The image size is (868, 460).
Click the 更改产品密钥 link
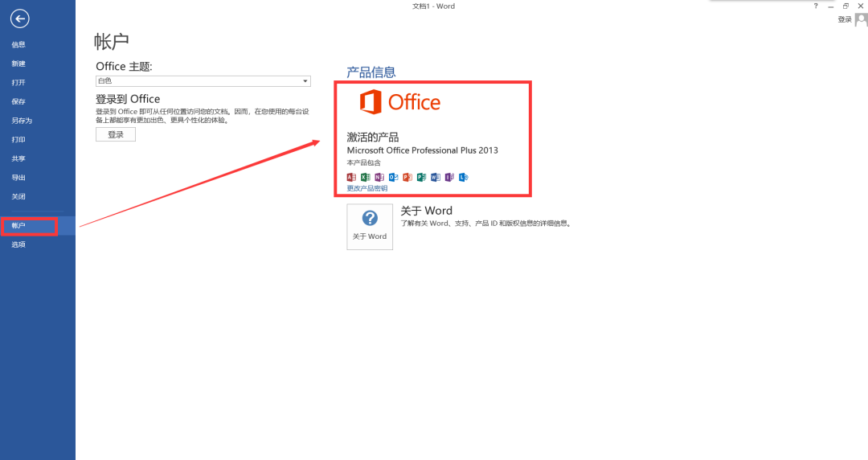coord(367,188)
